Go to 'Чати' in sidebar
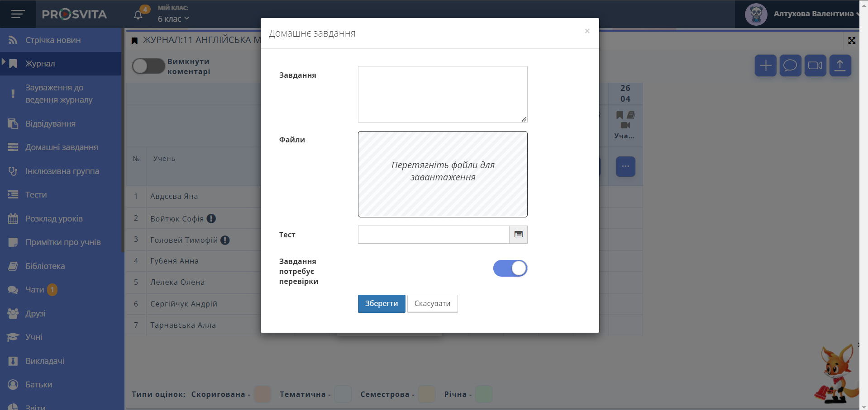The image size is (868, 410). point(34,290)
